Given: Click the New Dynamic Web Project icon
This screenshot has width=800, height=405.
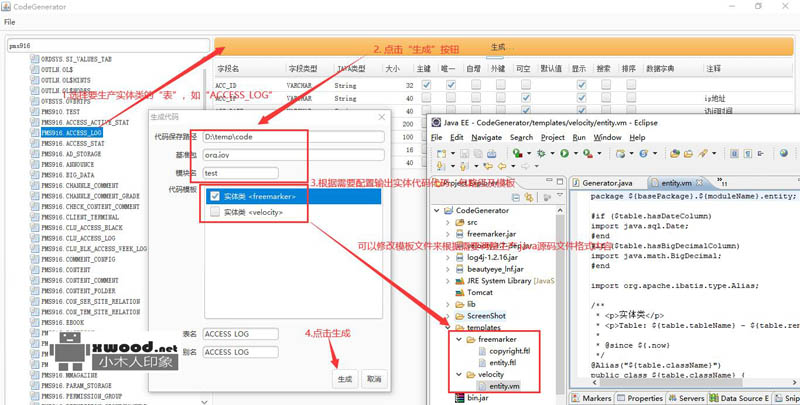Looking at the screenshot, I should point(620,154).
